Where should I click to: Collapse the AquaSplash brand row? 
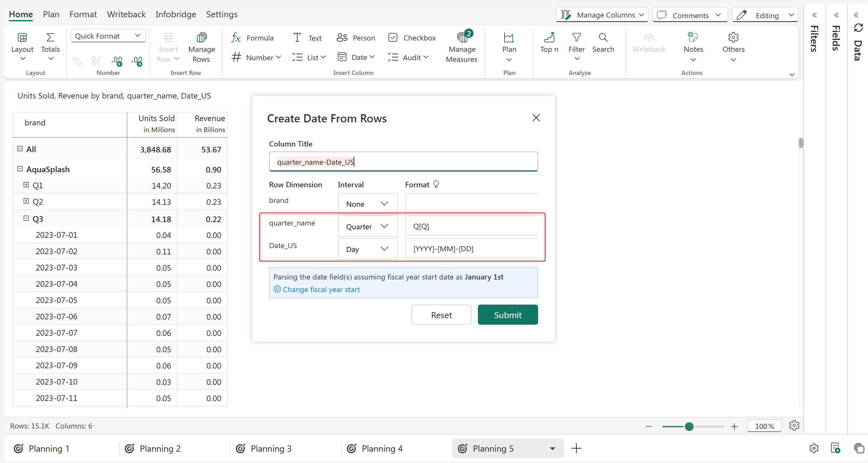point(20,169)
